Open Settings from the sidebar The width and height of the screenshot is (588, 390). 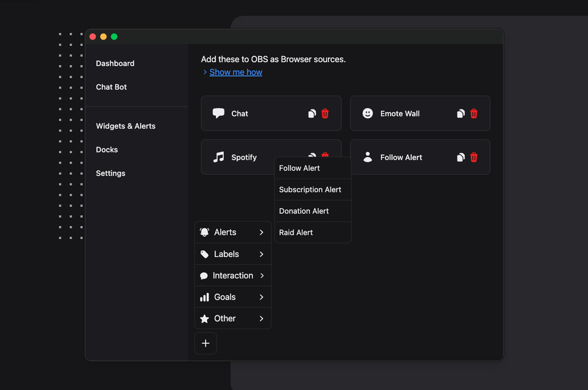tap(111, 173)
